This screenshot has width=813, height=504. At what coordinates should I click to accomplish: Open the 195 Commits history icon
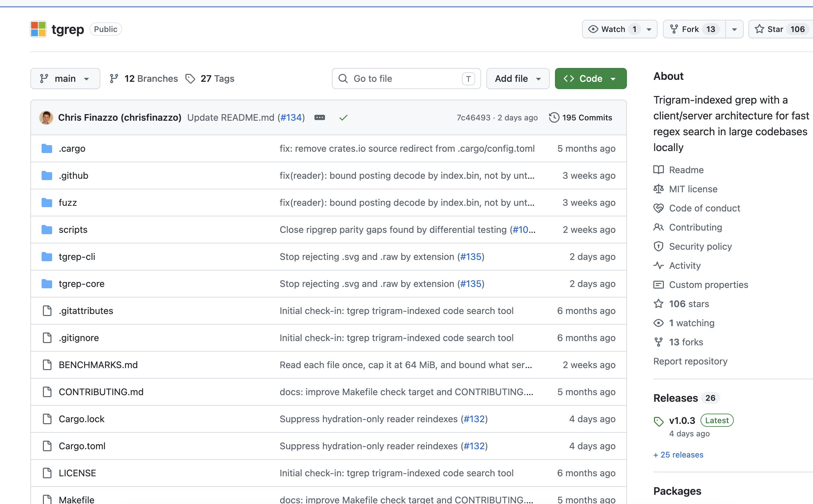pyautogui.click(x=554, y=117)
